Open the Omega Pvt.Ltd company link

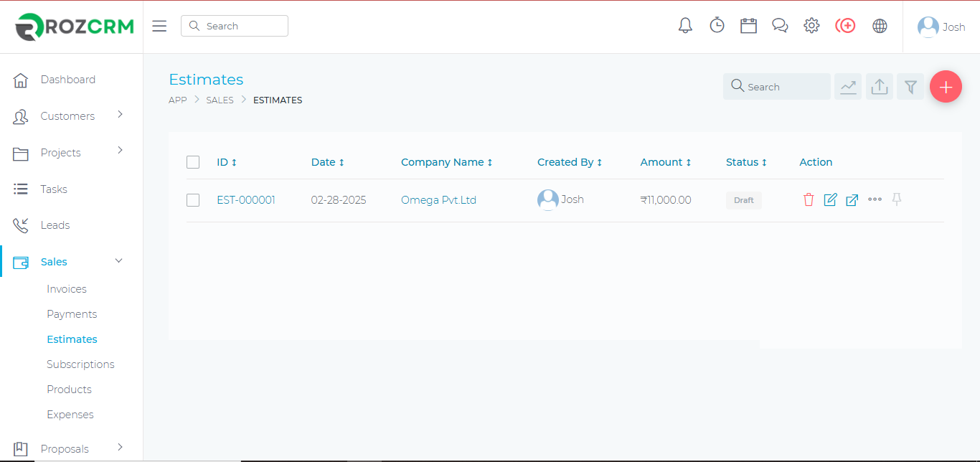[x=438, y=200]
